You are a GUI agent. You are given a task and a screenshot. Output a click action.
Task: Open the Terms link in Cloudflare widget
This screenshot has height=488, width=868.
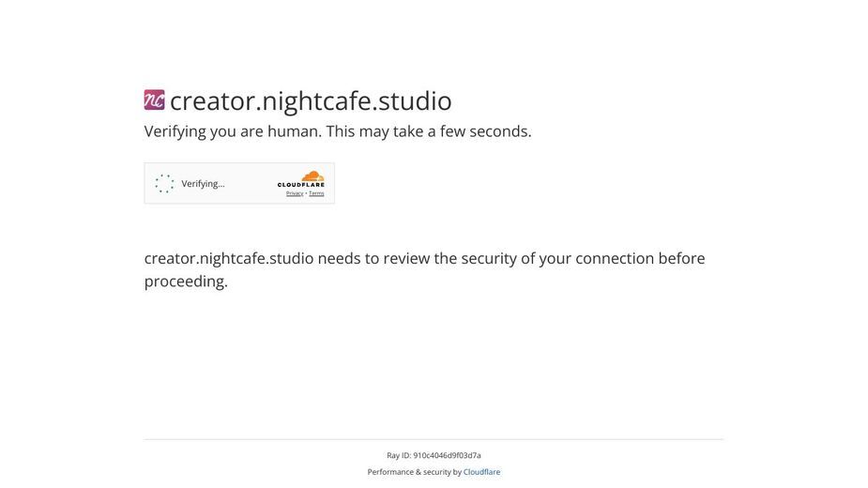316,193
